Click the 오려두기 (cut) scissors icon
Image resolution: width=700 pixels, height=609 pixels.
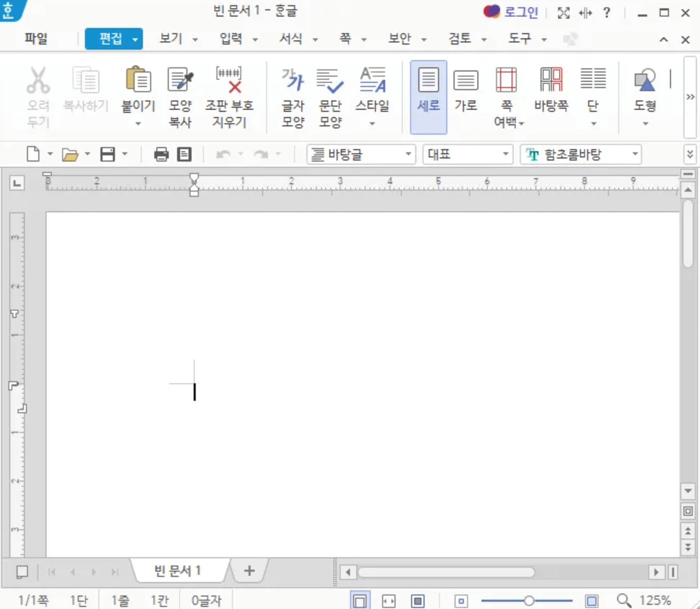tap(38, 80)
